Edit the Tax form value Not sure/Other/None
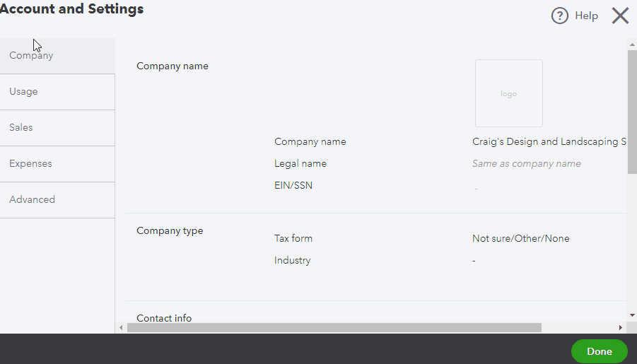Image resolution: width=637 pixels, height=364 pixels. [520, 238]
